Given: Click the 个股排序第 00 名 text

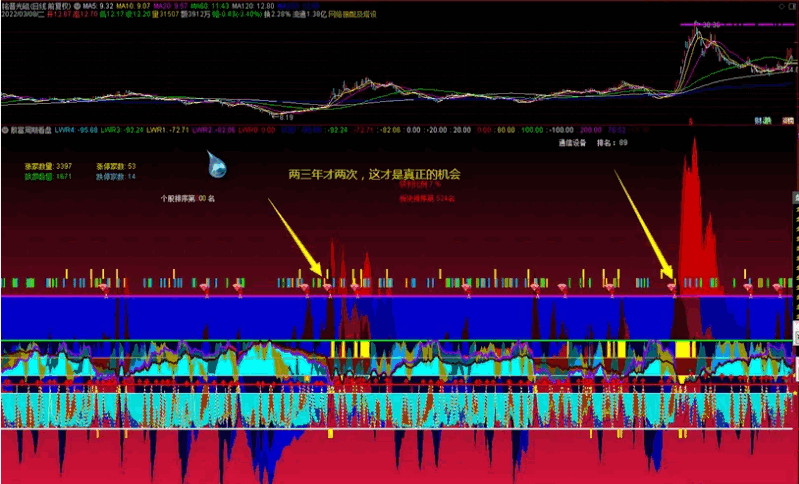Looking at the screenshot, I should [188, 199].
